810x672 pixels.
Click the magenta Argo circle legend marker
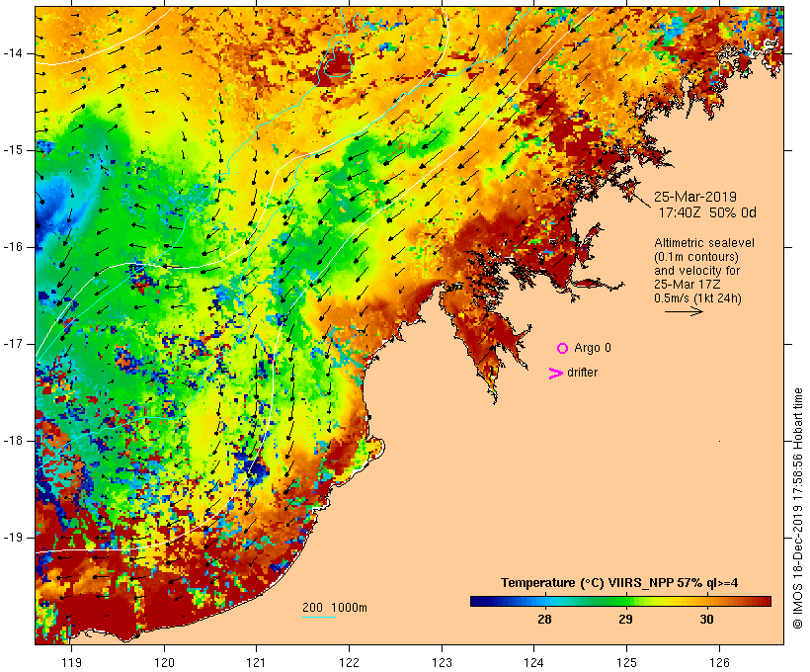tap(563, 349)
